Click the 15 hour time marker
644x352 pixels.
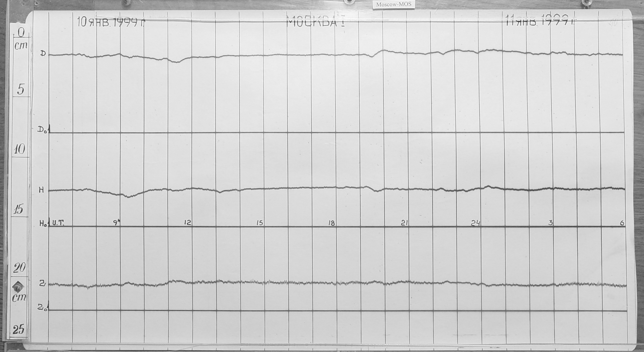259,223
